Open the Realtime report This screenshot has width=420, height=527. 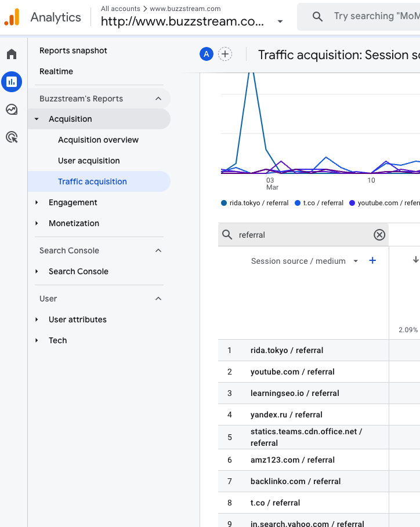[56, 71]
